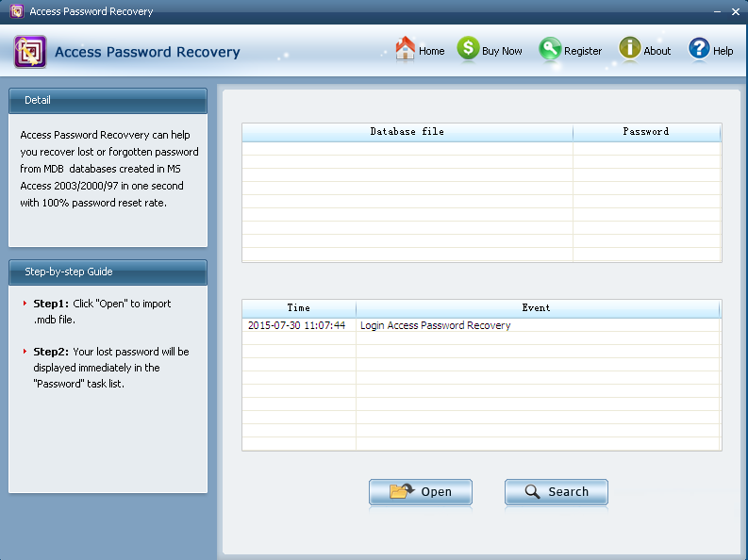Select the About label in the toolbar
The width and height of the screenshot is (748, 560).
click(657, 51)
